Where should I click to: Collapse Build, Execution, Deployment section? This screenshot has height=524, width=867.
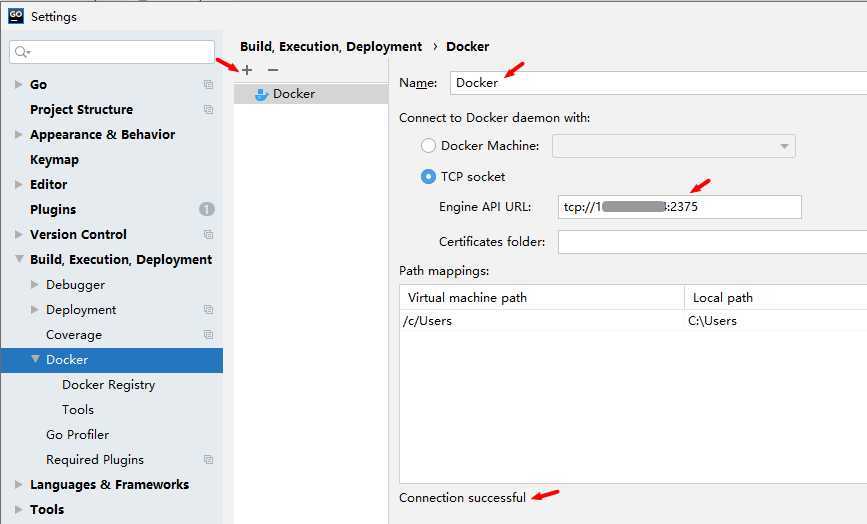pos(19,259)
